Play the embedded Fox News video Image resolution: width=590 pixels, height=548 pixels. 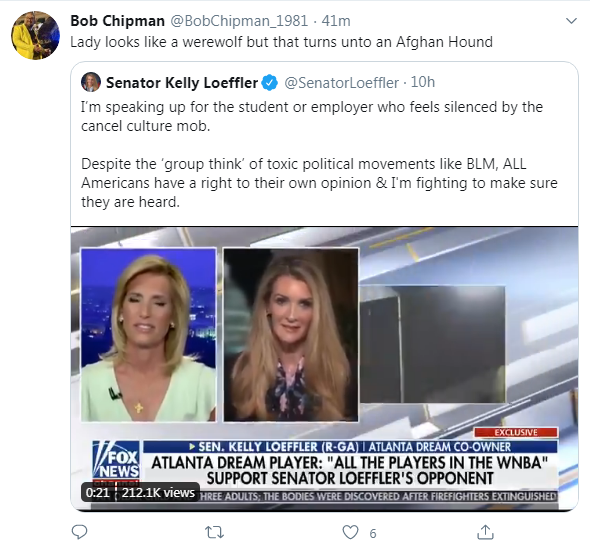tap(324, 369)
